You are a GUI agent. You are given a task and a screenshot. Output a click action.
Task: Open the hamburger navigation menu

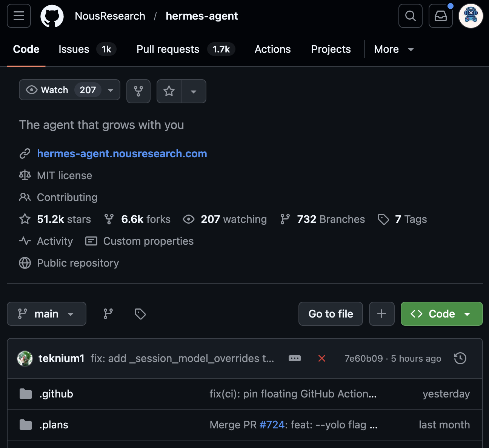(x=19, y=16)
